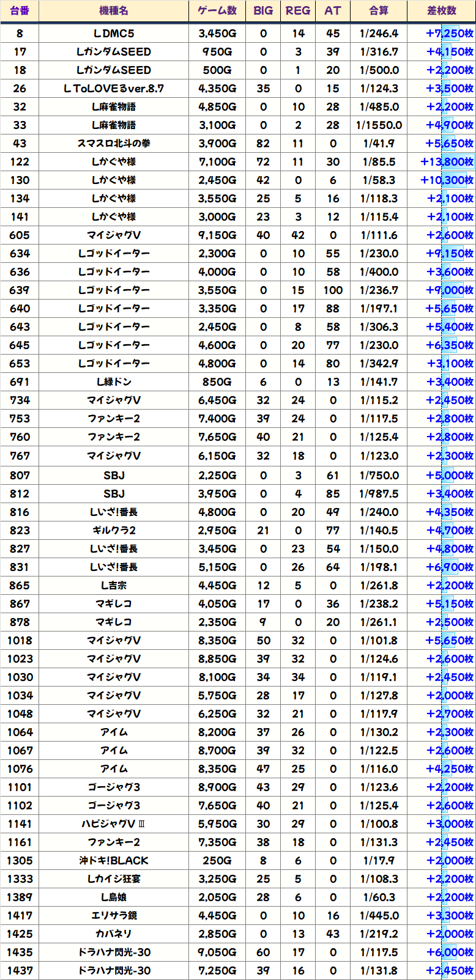This screenshot has height=980, width=476.
Task: Click BIG count 82 for machine 43
Action: 263,144
